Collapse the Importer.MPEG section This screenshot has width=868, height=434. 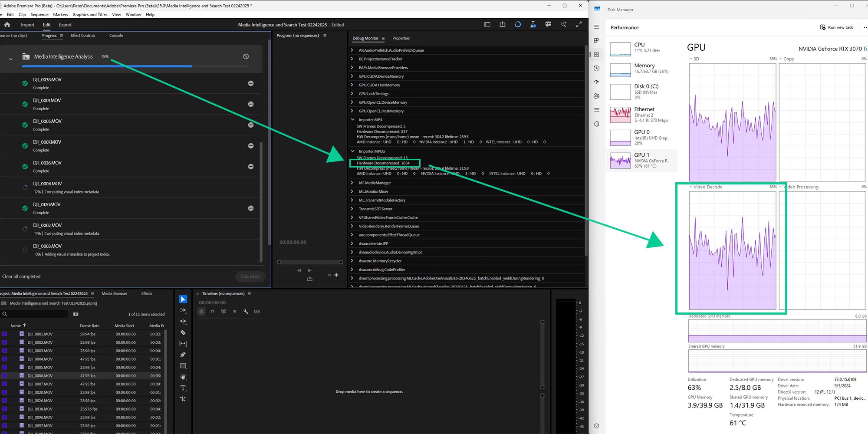pyautogui.click(x=352, y=151)
